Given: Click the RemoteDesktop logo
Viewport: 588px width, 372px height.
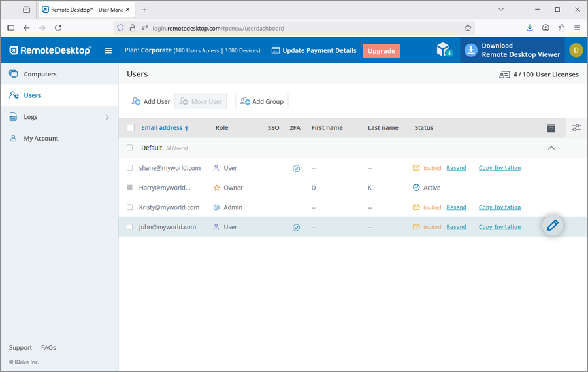Looking at the screenshot, I should point(50,50).
